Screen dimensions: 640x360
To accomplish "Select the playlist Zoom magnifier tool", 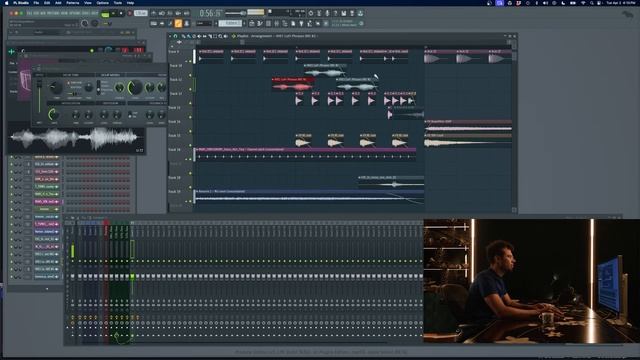I will tap(220, 36).
